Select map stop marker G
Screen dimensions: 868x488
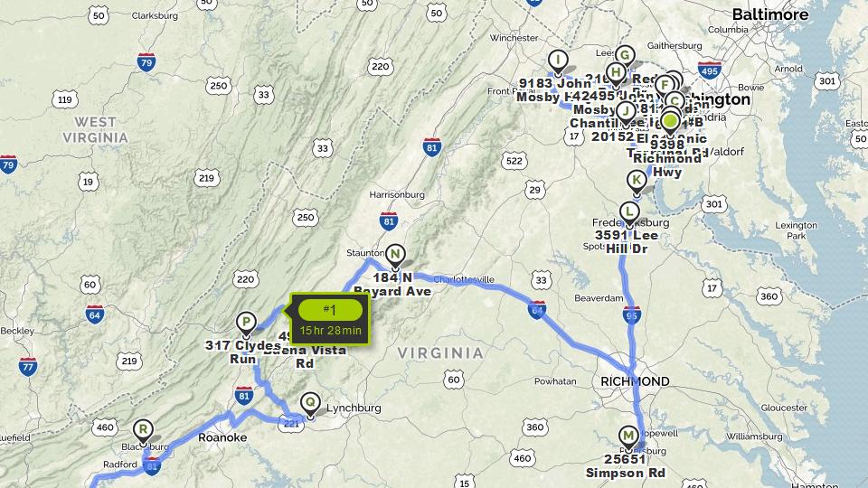pos(625,57)
